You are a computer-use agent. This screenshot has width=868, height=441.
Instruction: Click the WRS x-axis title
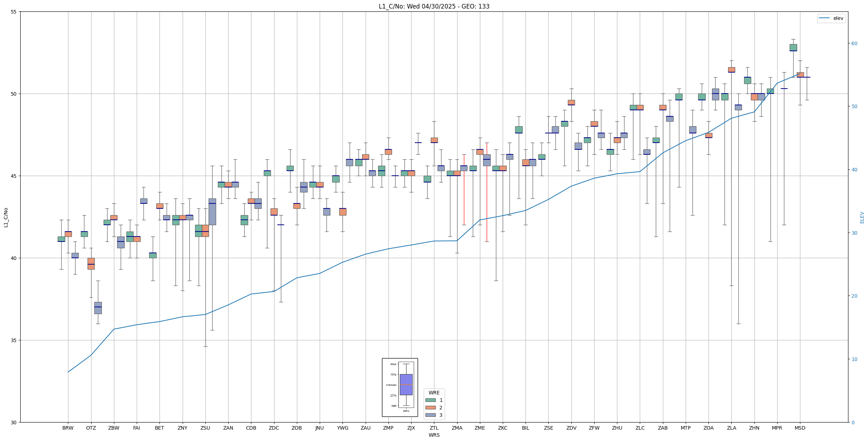(434, 435)
